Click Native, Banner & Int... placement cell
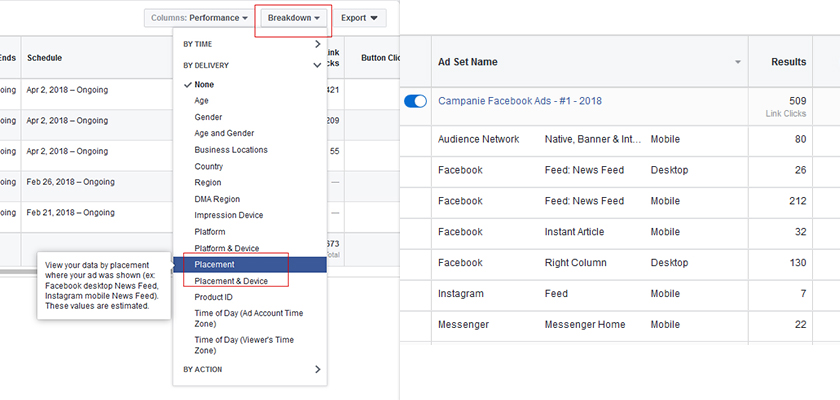 [593, 139]
